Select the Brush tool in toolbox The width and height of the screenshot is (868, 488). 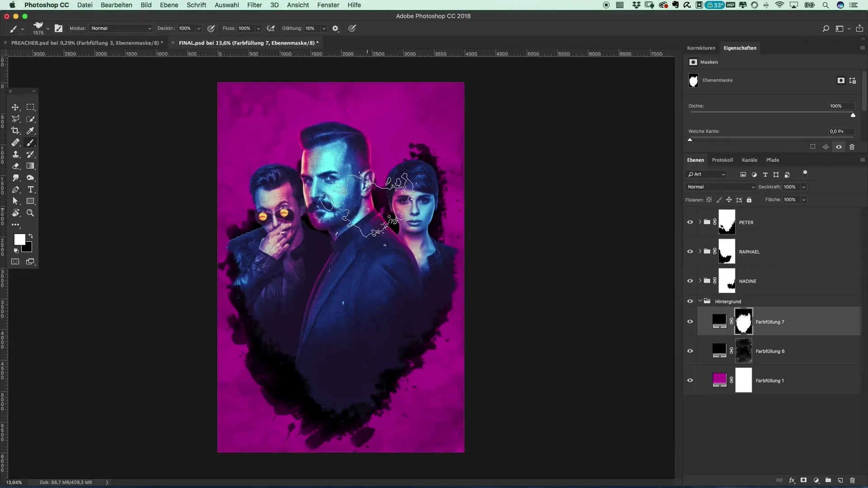pos(30,142)
